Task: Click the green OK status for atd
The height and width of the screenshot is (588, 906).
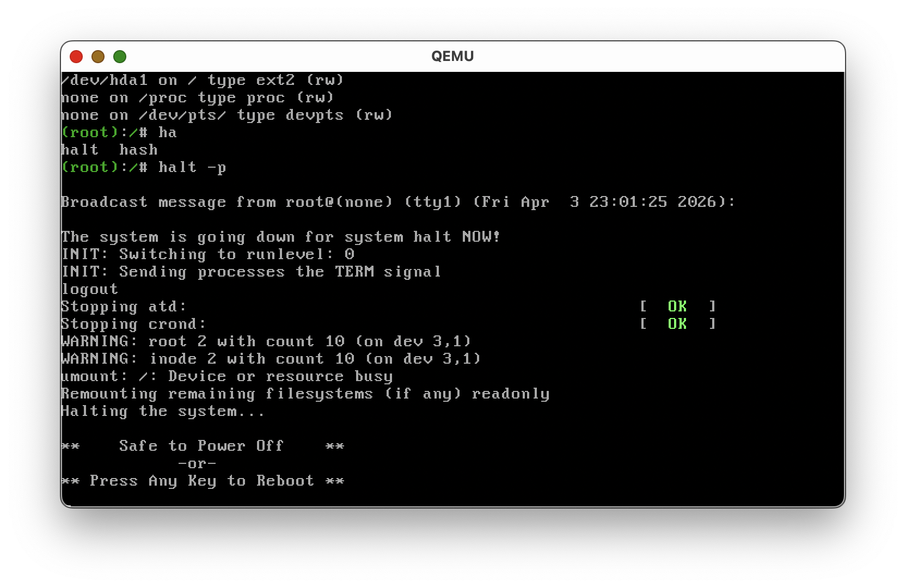Action: pos(677,307)
